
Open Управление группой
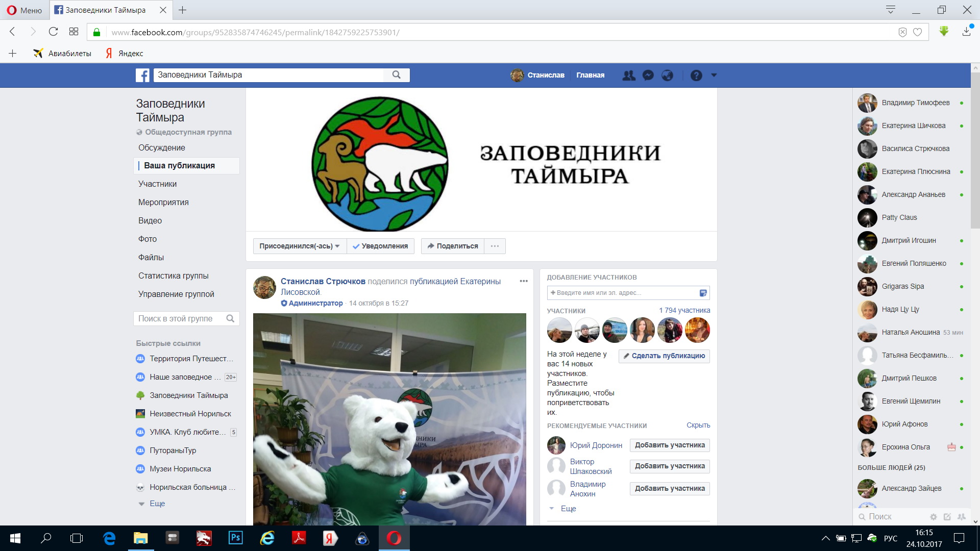[x=176, y=294]
